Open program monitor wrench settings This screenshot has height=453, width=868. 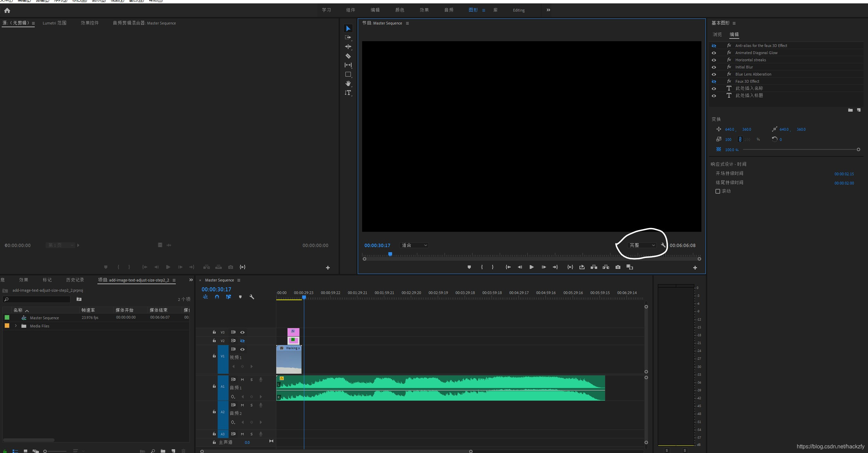(663, 245)
